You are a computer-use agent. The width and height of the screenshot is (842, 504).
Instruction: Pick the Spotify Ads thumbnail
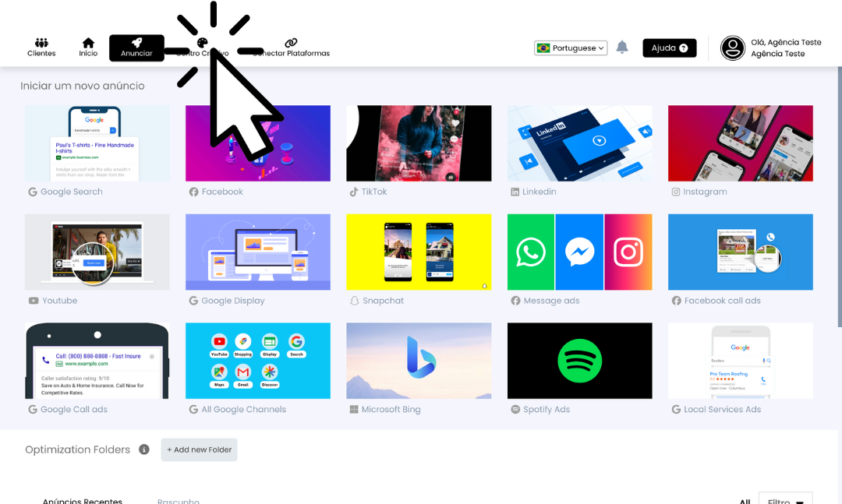[579, 361]
